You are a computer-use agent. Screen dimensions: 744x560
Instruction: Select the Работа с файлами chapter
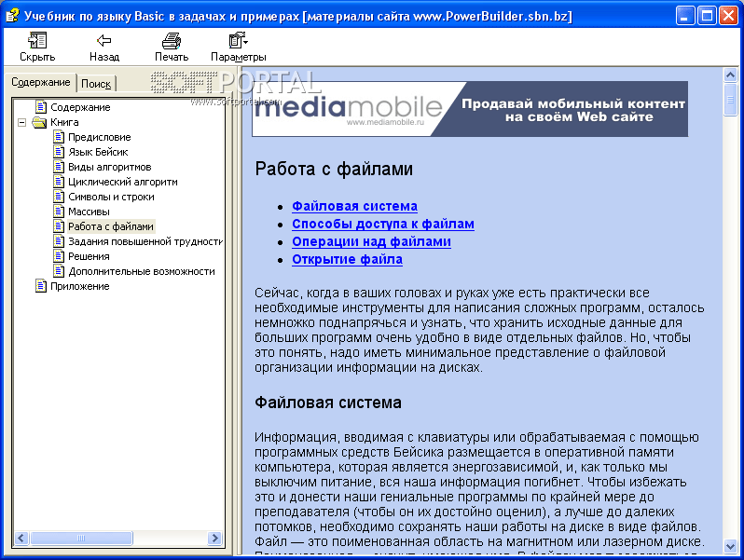click(x=111, y=226)
